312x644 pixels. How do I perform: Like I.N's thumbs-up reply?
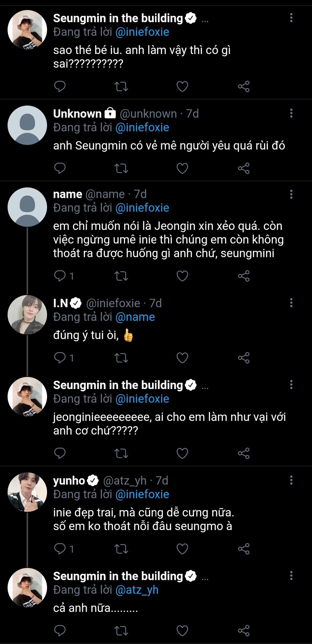[182, 358]
